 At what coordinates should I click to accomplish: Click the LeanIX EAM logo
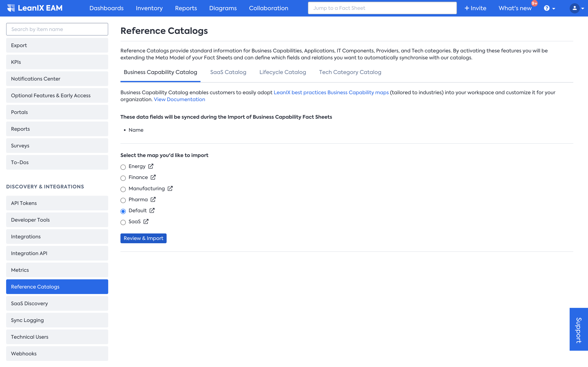click(35, 8)
